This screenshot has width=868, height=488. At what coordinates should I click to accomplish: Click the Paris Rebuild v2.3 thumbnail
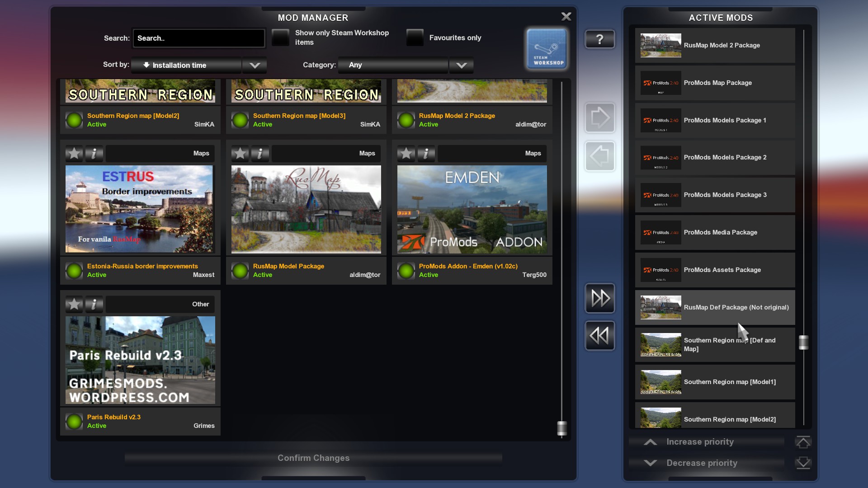140,360
